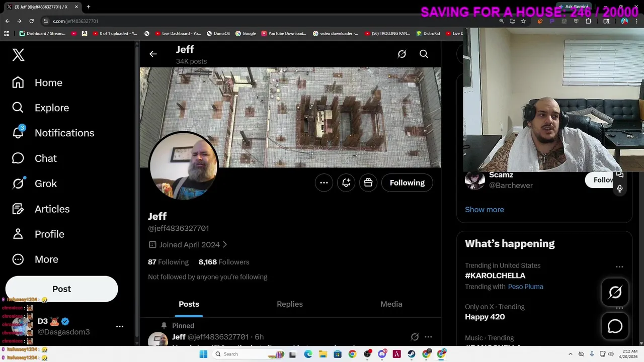644x362 pixels.
Task: Click the white Post button
Action: click(x=61, y=289)
